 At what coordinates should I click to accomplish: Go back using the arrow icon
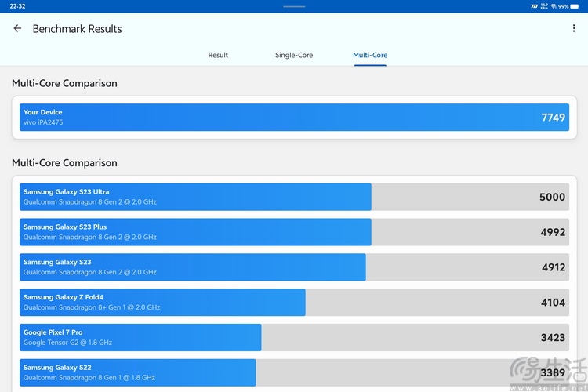point(17,28)
